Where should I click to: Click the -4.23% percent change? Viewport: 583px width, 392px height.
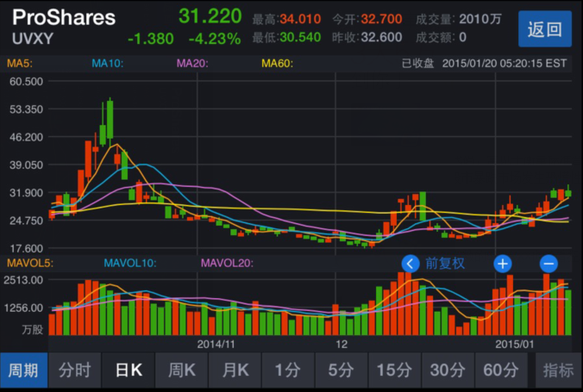click(215, 39)
